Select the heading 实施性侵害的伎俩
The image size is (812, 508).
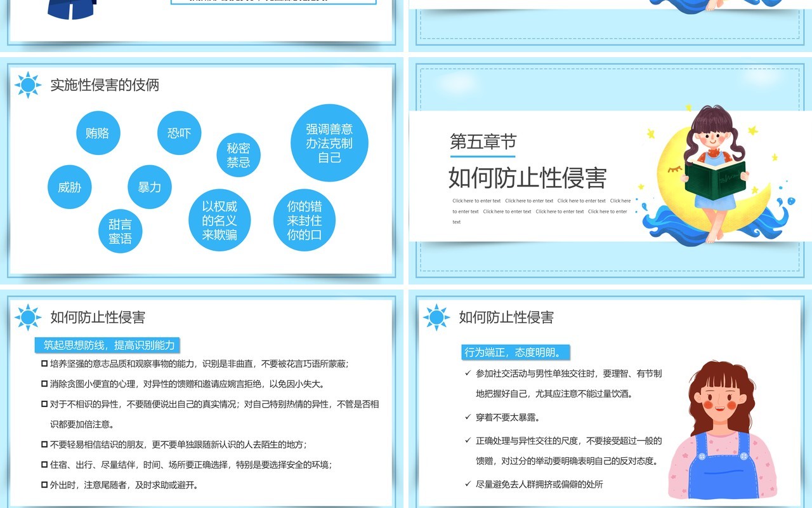105,85
